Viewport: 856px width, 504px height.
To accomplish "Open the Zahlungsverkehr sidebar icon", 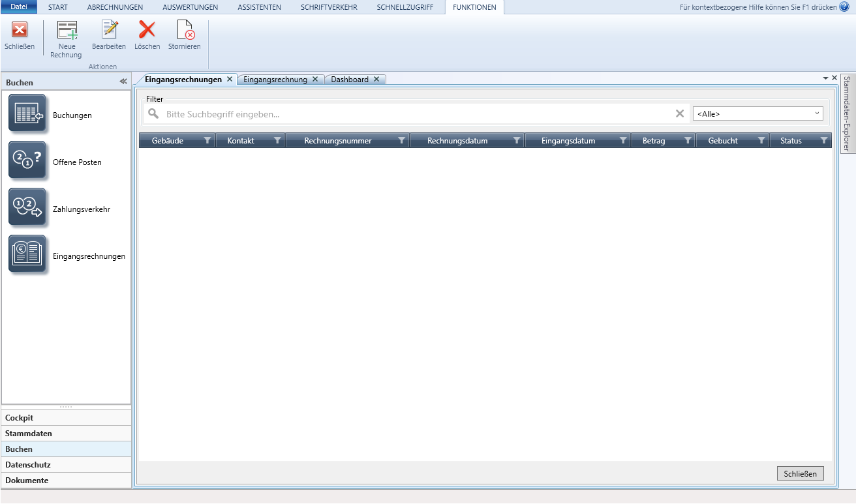I will (27, 207).
